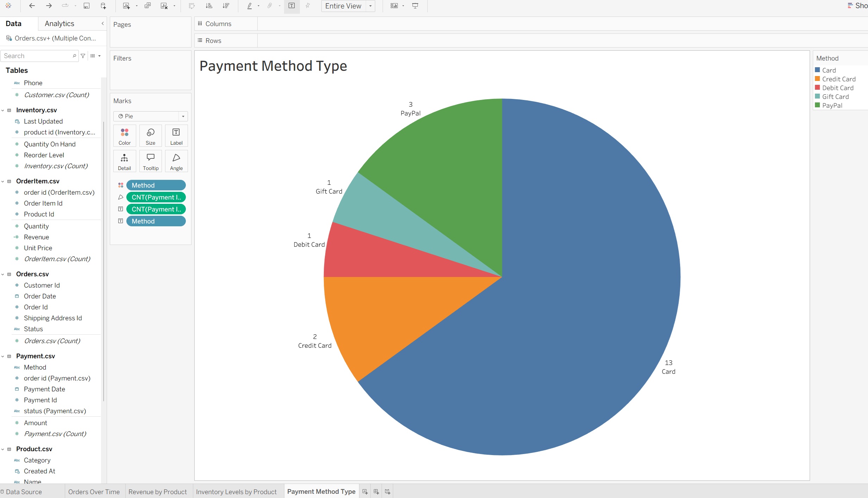This screenshot has height=498, width=868.
Task: Open Presentation Mode icon
Action: (x=415, y=6)
